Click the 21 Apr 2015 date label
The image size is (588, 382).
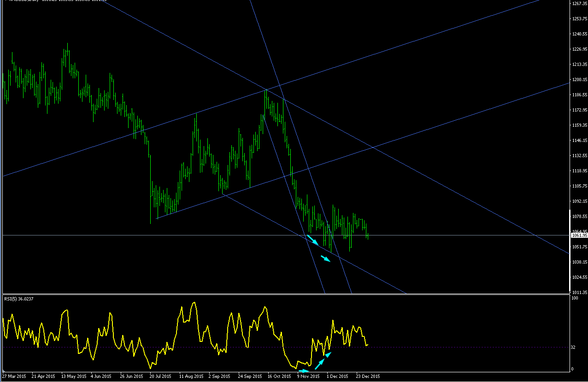[43, 376]
